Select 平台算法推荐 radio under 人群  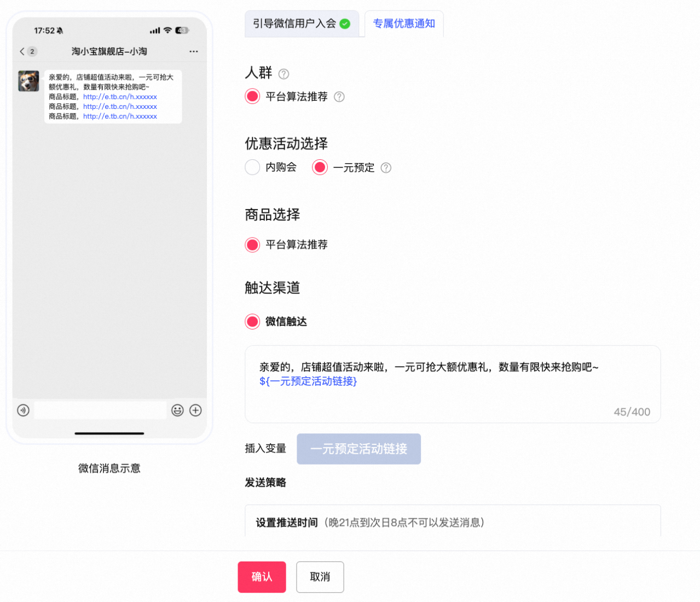pyautogui.click(x=252, y=96)
